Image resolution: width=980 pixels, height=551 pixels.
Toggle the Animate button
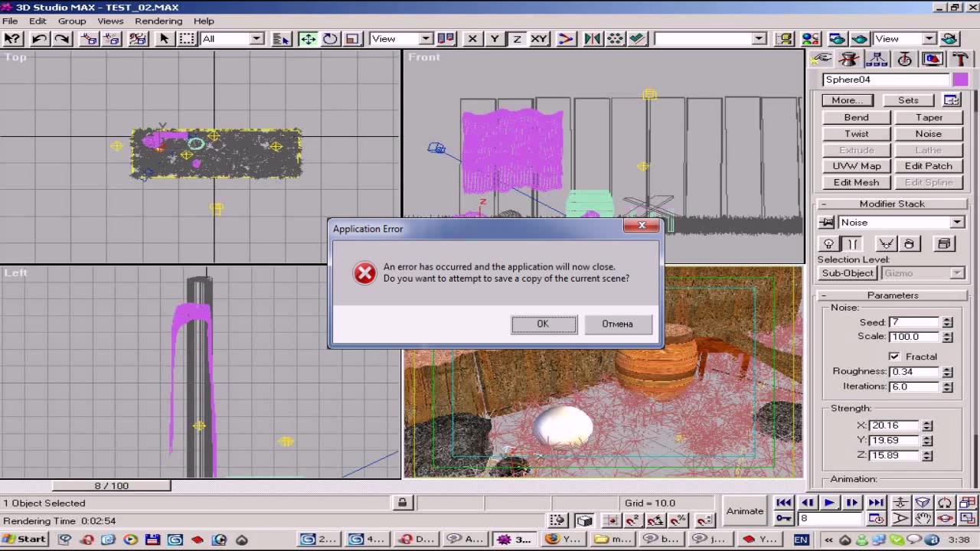745,510
